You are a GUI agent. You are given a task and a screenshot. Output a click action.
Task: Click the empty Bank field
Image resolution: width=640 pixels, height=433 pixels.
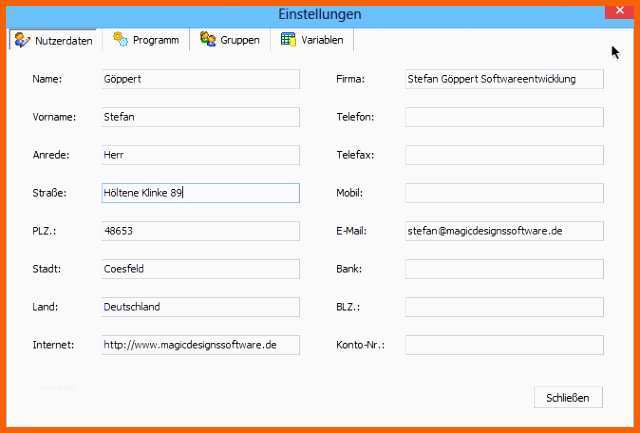(504, 269)
